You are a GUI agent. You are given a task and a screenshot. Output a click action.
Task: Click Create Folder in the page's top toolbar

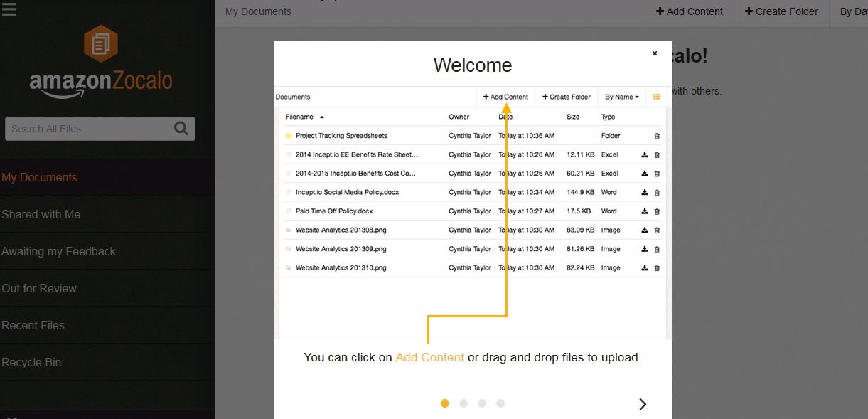point(781,11)
